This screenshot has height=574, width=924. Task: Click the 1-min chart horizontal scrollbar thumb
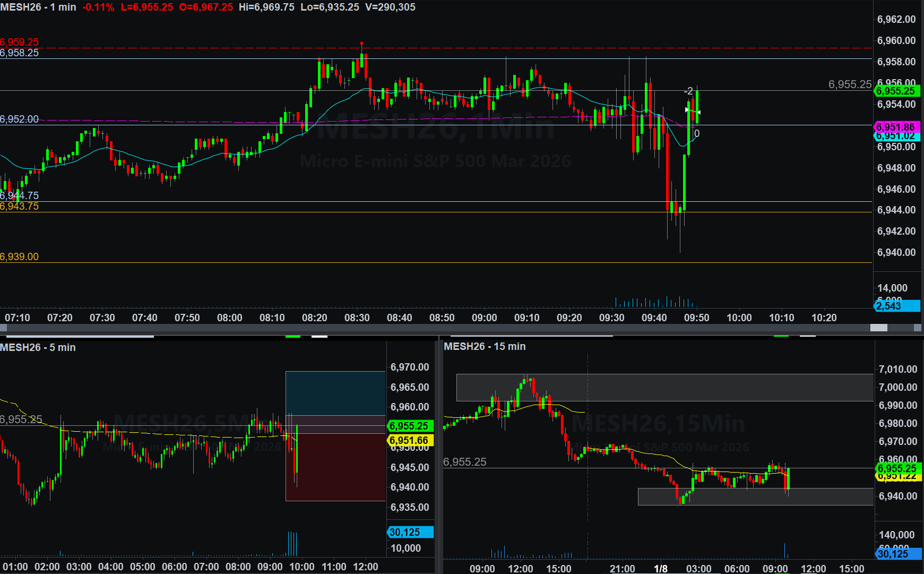coord(879,328)
